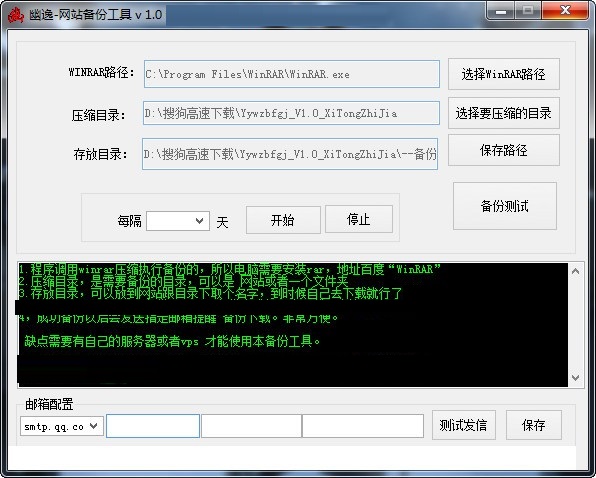Run the 备份测试 backup test
The image size is (596, 478).
pos(505,206)
